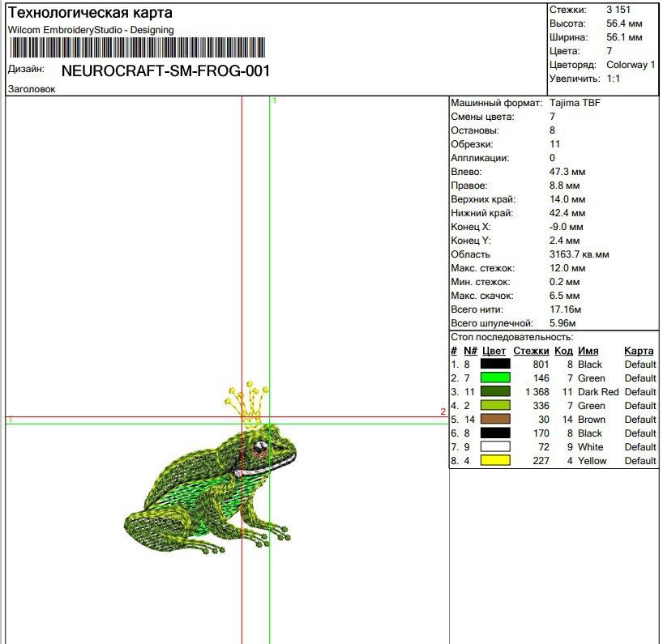Viewport: 663px width, 644px height.
Task: Click the frog's eye
Action: [x=259, y=447]
